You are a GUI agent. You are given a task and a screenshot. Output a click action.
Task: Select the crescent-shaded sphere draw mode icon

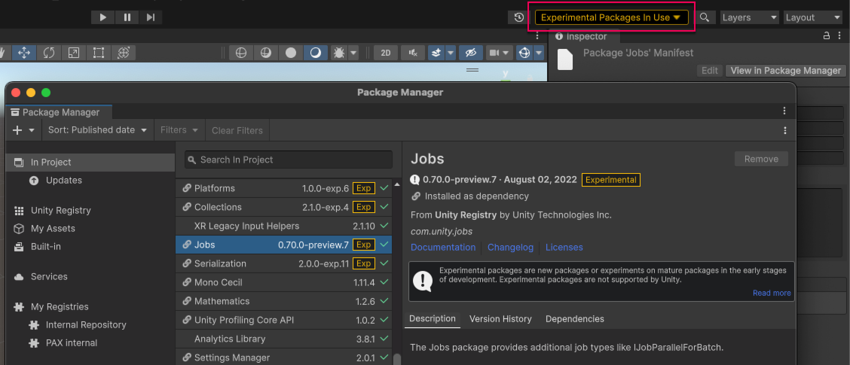(x=315, y=53)
